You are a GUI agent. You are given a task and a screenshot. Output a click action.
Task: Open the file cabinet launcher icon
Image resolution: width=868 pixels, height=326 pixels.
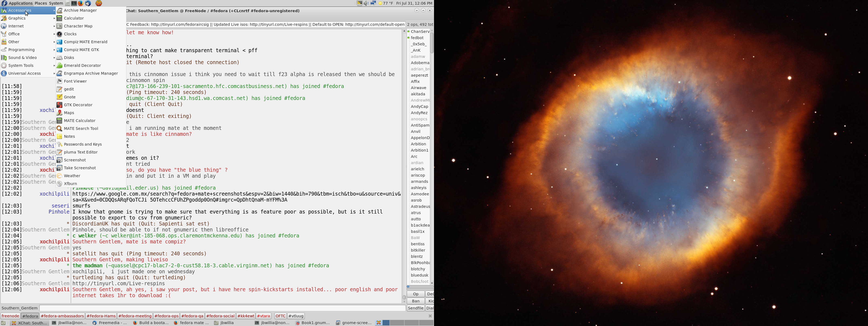(67, 3)
